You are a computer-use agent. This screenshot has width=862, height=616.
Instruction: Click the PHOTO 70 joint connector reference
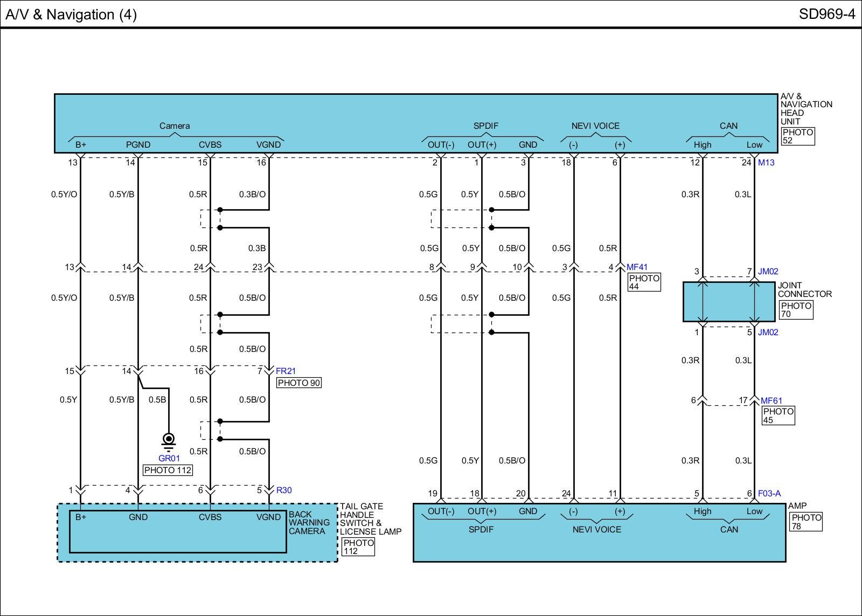pyautogui.click(x=796, y=309)
